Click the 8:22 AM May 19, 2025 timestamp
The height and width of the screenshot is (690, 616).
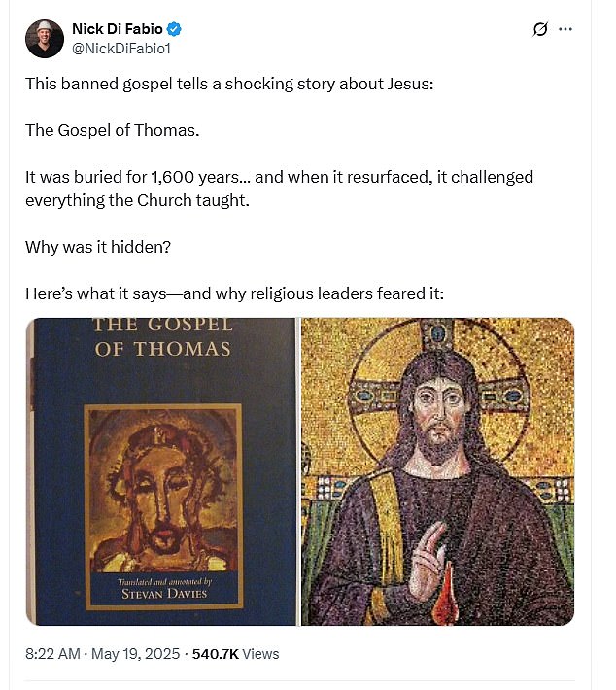[x=103, y=654]
